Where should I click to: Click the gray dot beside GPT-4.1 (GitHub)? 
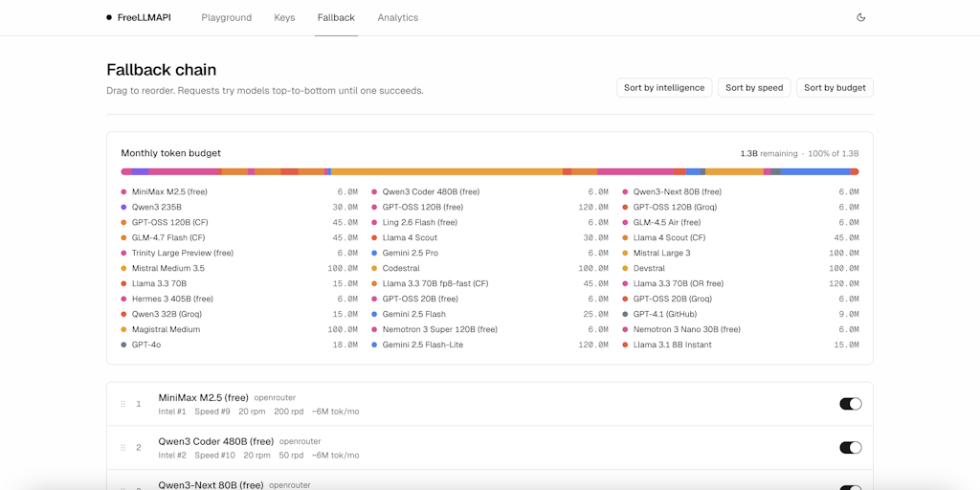click(x=625, y=314)
